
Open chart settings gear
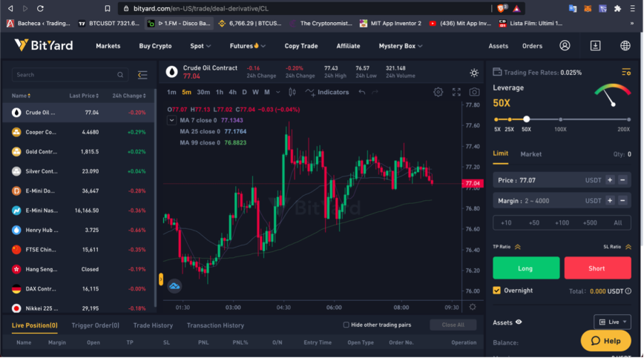[x=438, y=92]
